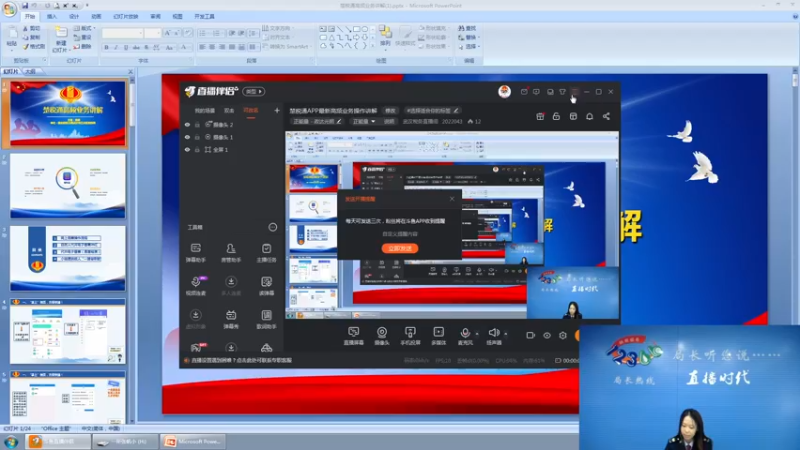Open the font size combo box
This screenshot has height=450, width=800.
[x=153, y=33]
